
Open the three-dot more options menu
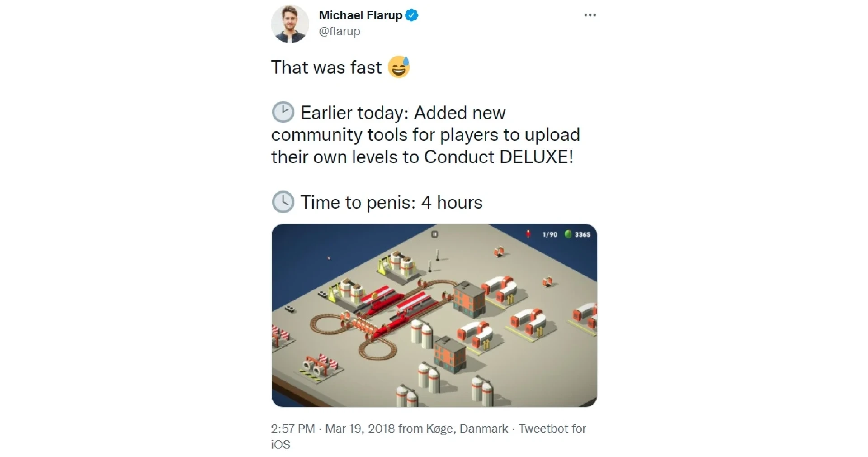[x=590, y=15]
